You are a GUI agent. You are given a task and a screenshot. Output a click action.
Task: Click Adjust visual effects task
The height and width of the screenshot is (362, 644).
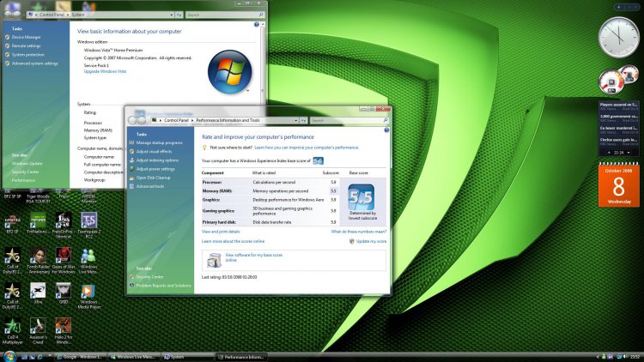(154, 152)
